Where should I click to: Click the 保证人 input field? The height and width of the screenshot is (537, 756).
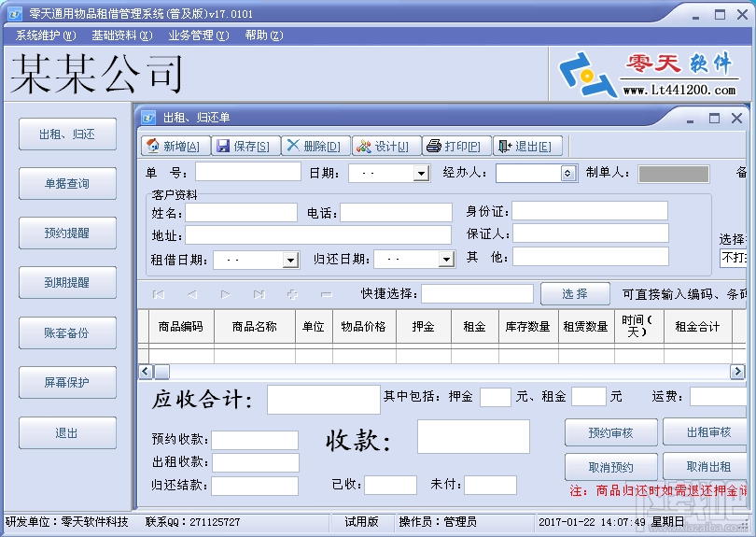(x=591, y=233)
